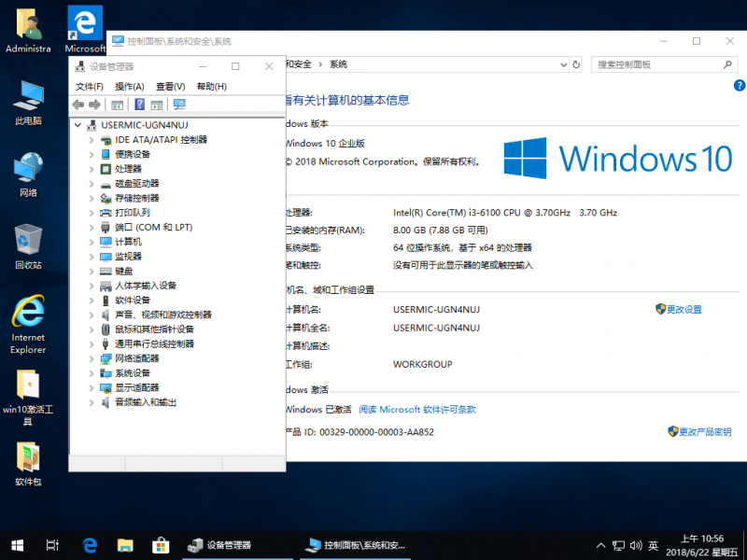Expand the 端口 (COM 和 LPT) node
This screenshot has height=560, width=747.
92,228
